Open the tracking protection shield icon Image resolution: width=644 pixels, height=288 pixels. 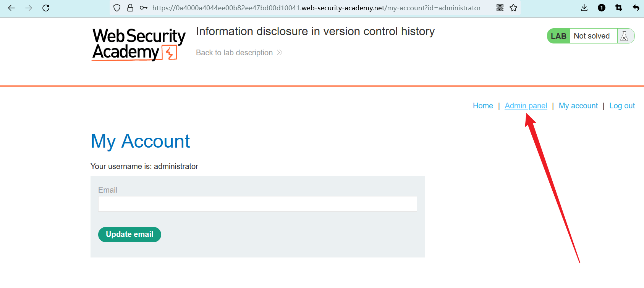117,8
